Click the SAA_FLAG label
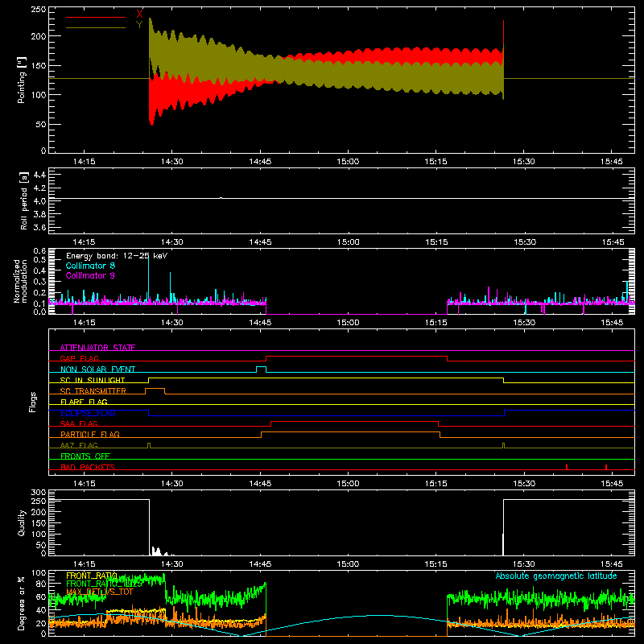This screenshot has width=644, height=644. tap(79, 423)
